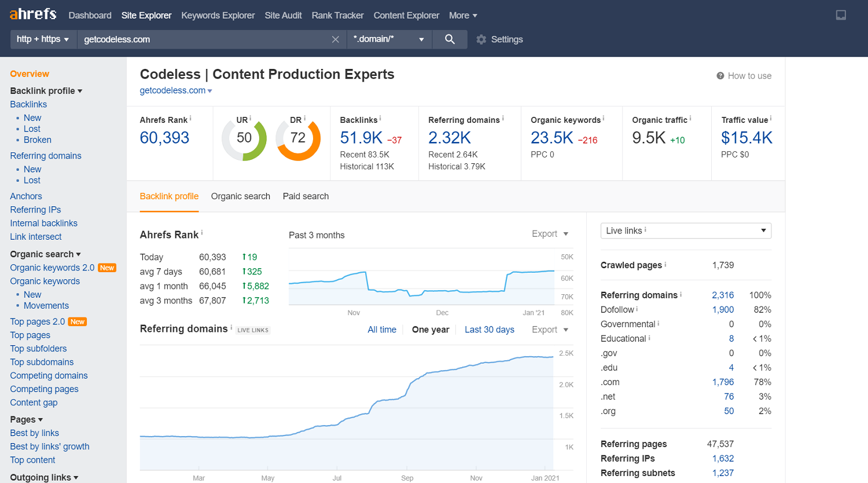This screenshot has height=483, width=868.
Task: Click the getcodeless.com domain input field
Action: 203,39
